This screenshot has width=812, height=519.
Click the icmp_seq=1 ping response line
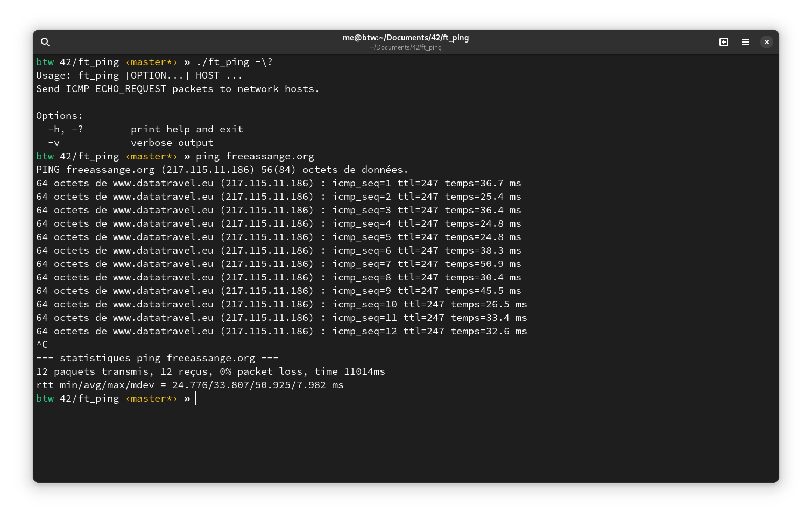pyautogui.click(x=278, y=183)
